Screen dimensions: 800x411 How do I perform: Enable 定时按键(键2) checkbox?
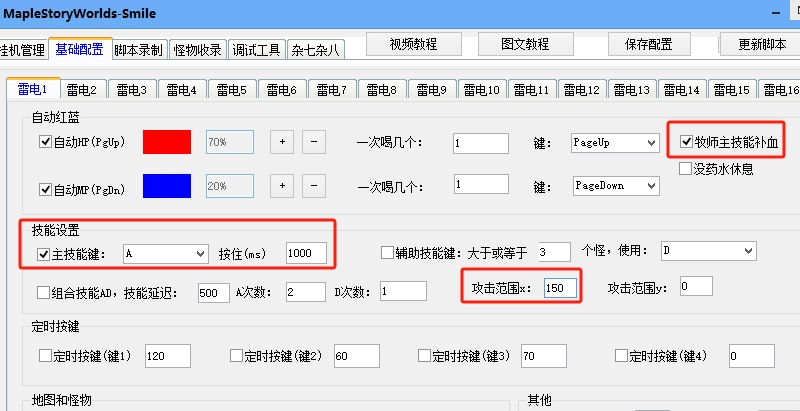coord(236,355)
